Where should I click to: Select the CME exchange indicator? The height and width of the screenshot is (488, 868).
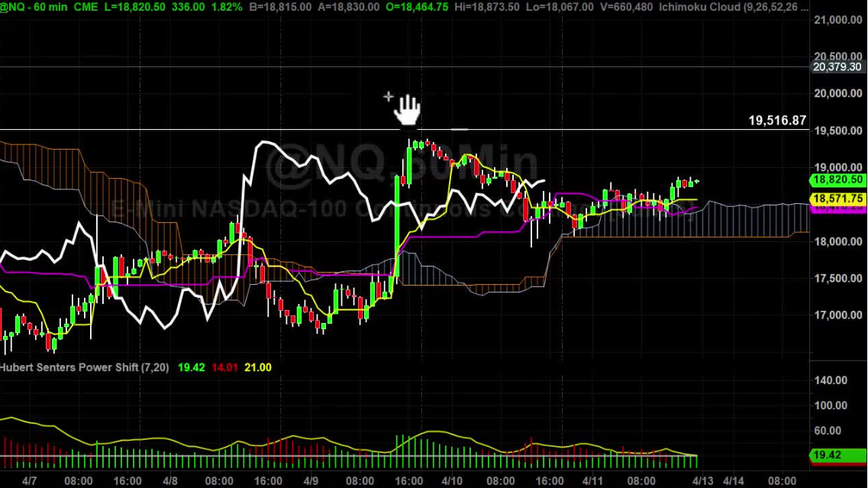pos(85,7)
